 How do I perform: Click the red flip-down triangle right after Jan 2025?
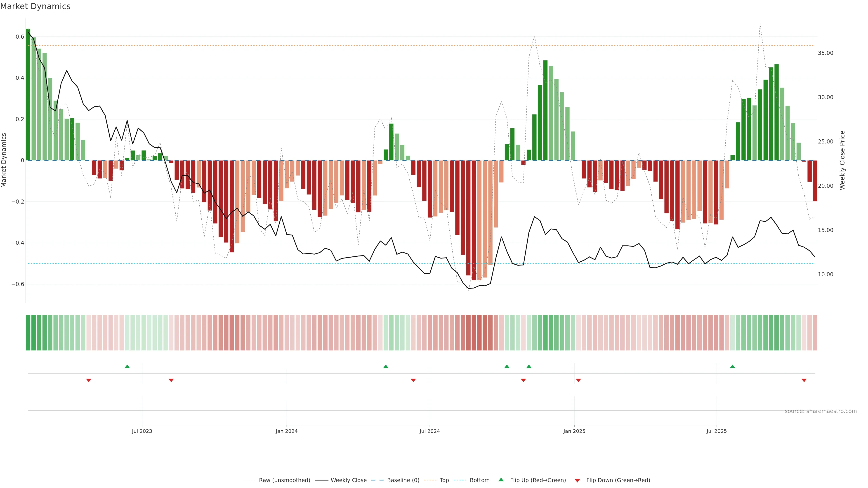pos(578,380)
